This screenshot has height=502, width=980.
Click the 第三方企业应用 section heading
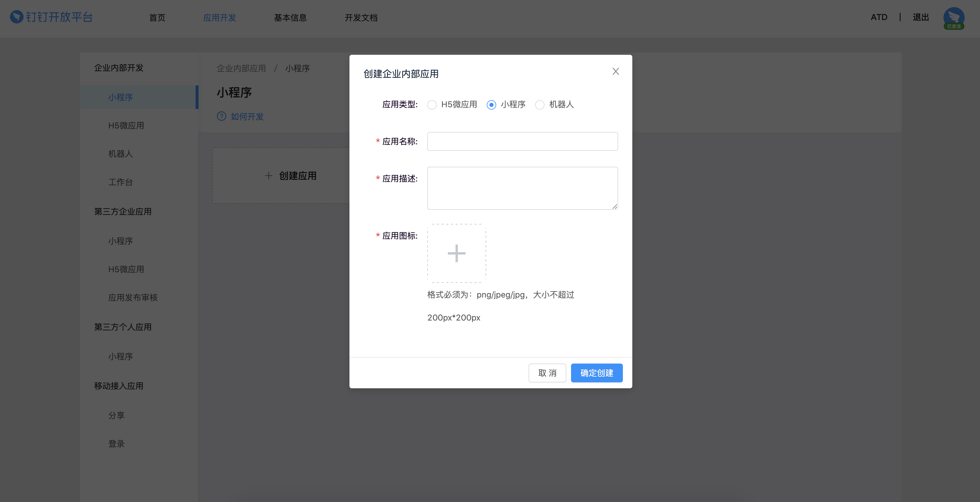(123, 212)
